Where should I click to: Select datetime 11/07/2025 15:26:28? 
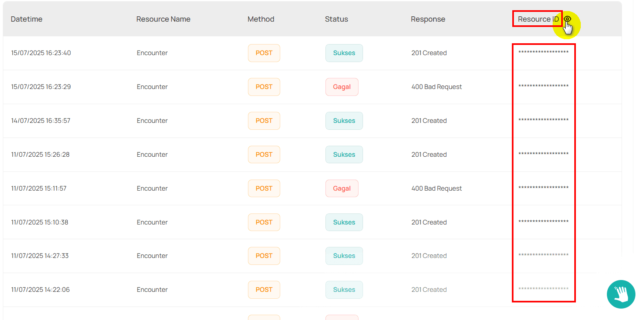40,155
